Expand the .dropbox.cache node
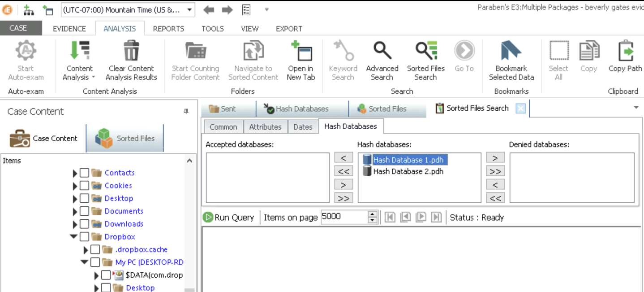This screenshot has height=292, width=644. coord(86,250)
